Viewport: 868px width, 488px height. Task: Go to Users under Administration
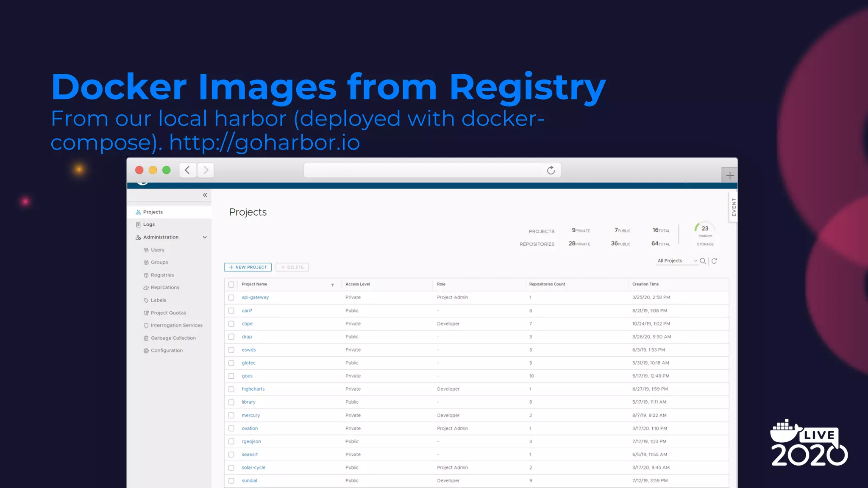point(157,250)
